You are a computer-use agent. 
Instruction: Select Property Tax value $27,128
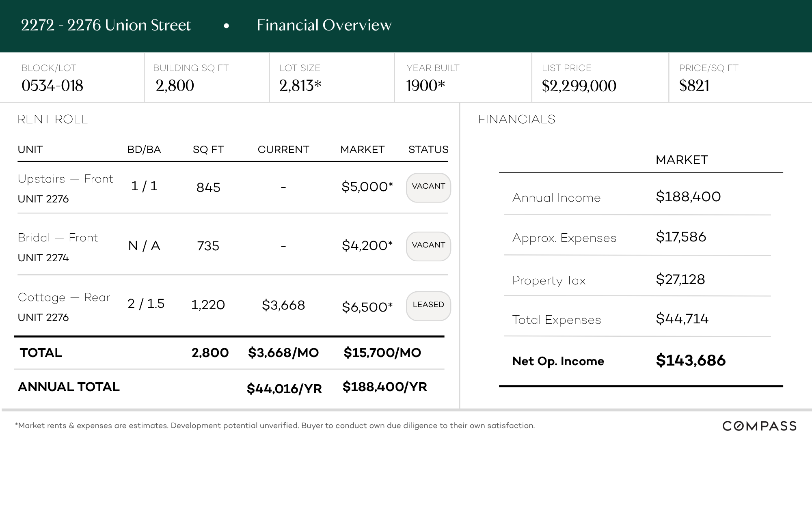tap(680, 280)
